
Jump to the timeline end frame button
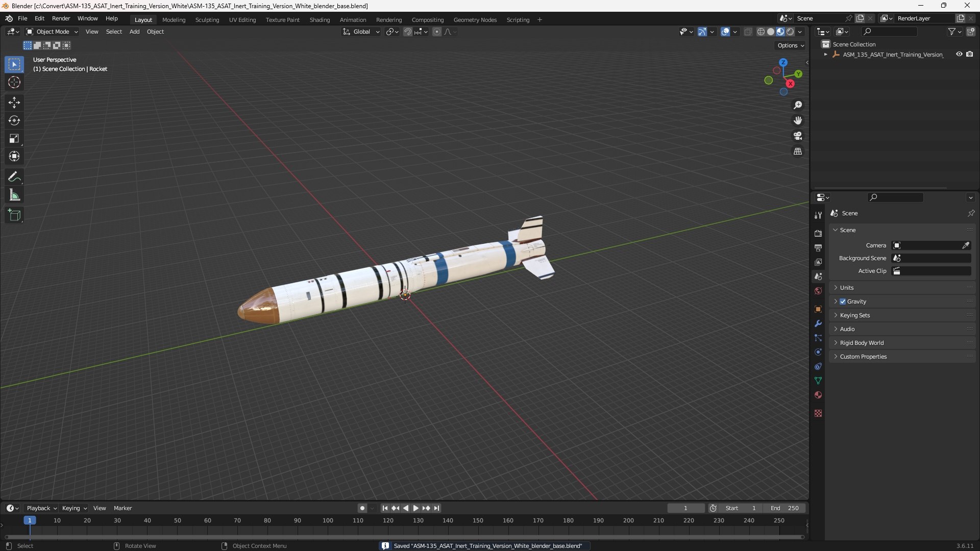click(437, 508)
